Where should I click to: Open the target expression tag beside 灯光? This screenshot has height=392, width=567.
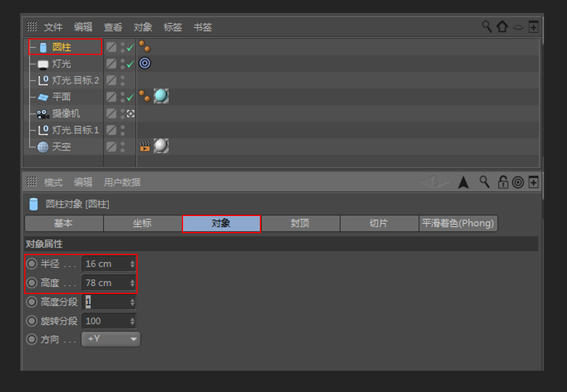(x=144, y=63)
